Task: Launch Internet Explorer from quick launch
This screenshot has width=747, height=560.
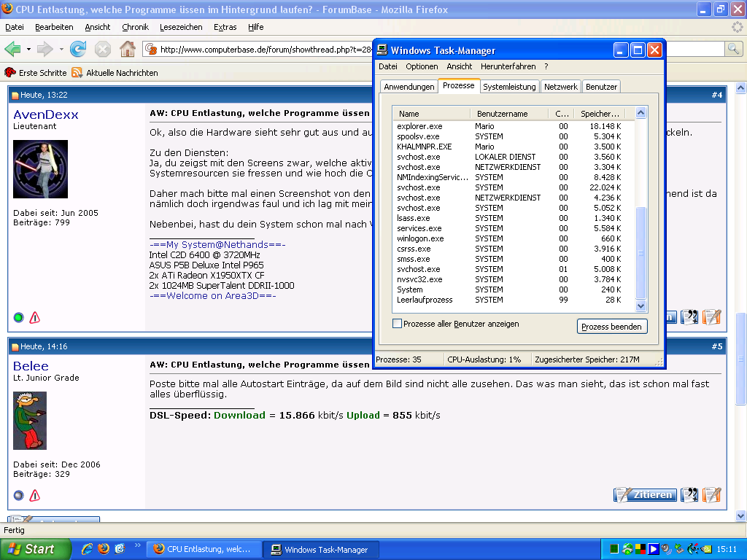Action: point(88,549)
